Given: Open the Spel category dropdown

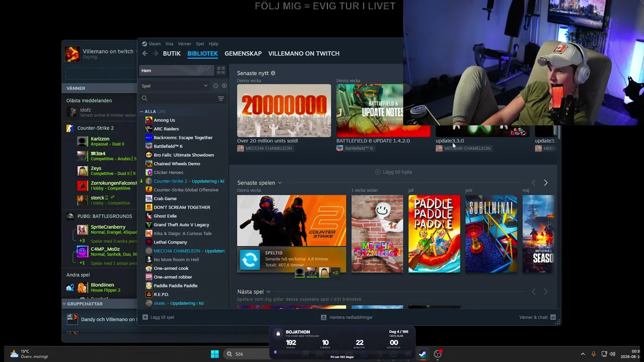Looking at the screenshot, I should pyautogui.click(x=174, y=86).
